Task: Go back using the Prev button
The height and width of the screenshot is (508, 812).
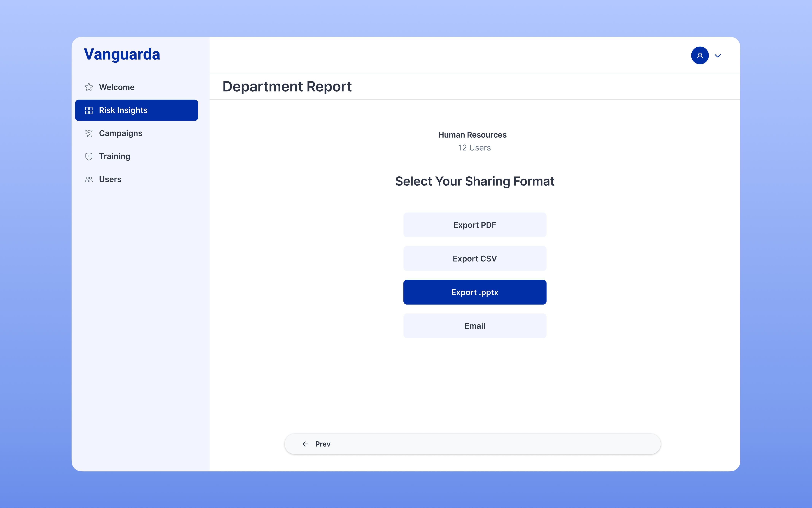Action: 323,444
